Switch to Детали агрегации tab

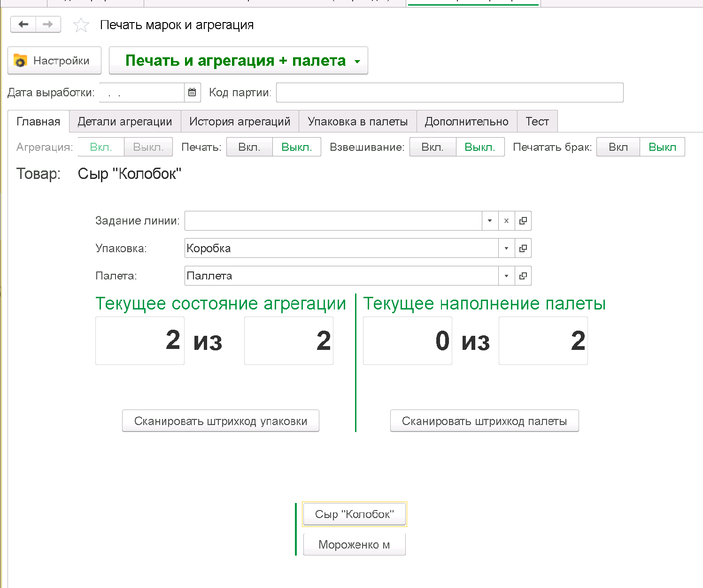[x=125, y=122]
